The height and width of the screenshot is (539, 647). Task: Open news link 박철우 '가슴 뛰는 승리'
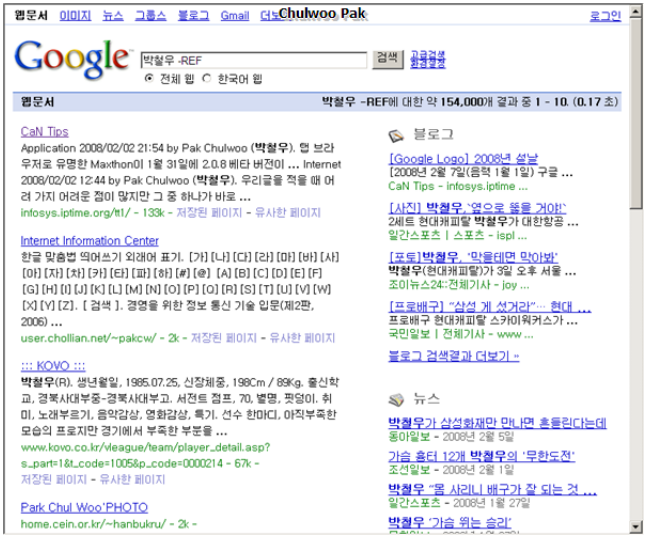pos(450,522)
